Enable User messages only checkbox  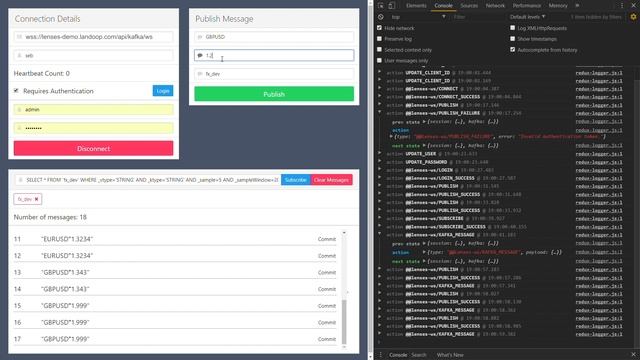tap(380, 60)
